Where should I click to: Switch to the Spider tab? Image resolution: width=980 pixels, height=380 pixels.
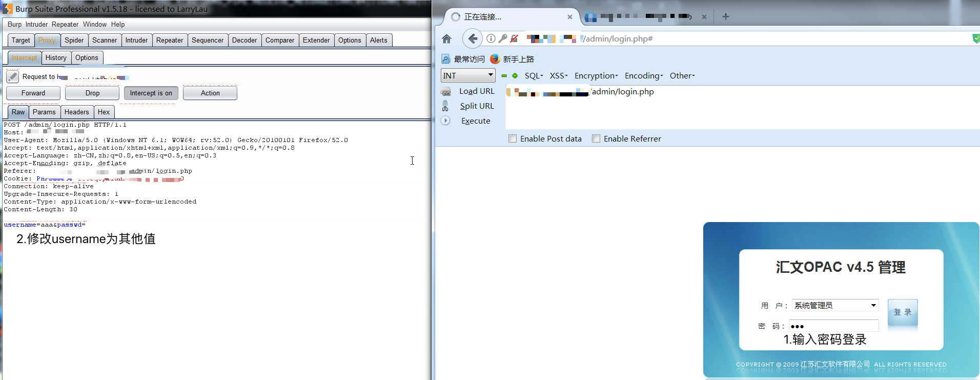pyautogui.click(x=74, y=40)
